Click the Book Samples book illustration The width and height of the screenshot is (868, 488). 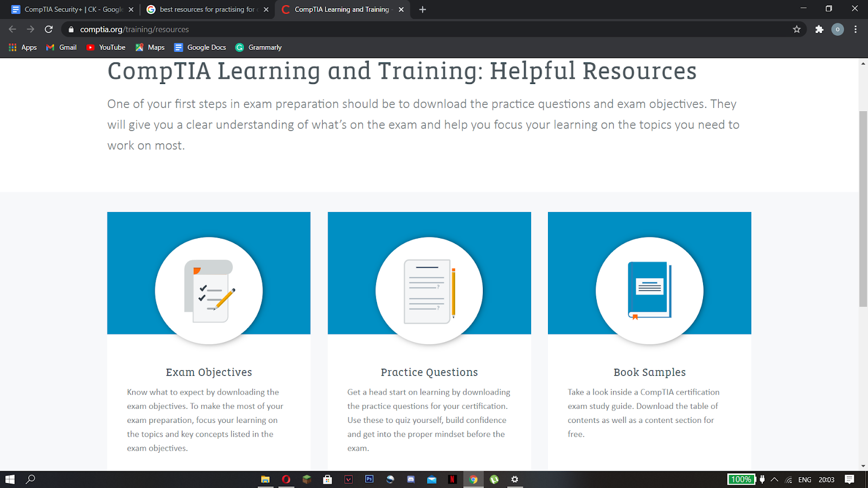click(649, 291)
